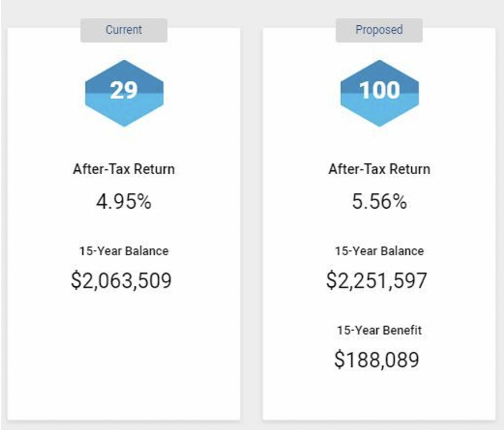Select the $2,063,509 balance amount
Image resolution: width=504 pixels, height=430 pixels.
[121, 281]
